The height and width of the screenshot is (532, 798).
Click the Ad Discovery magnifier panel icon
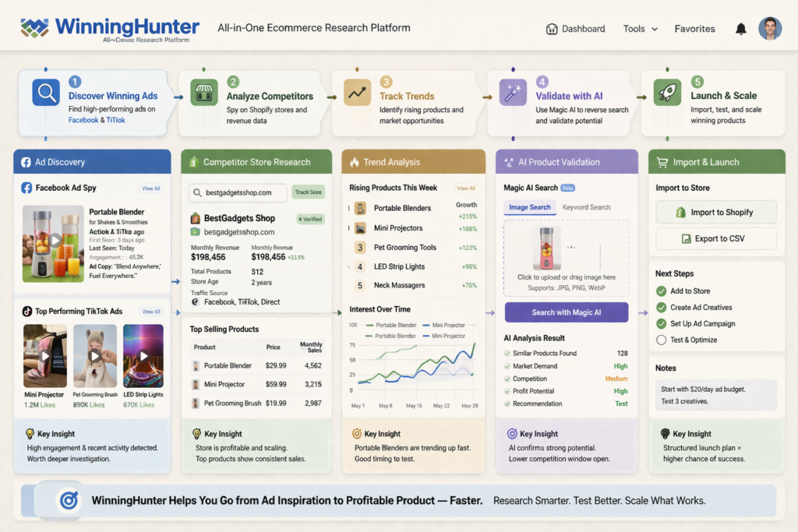(26, 160)
